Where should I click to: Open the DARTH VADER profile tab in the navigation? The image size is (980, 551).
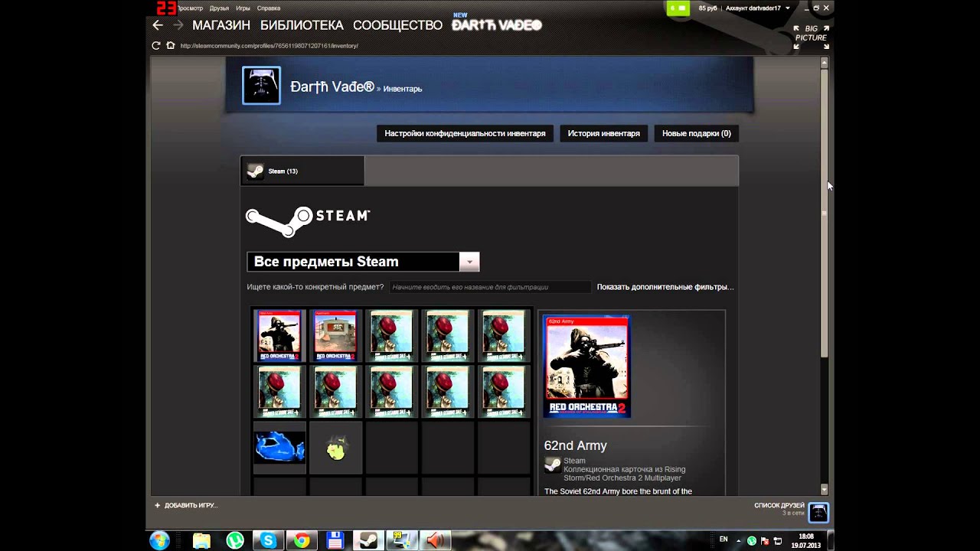[497, 25]
